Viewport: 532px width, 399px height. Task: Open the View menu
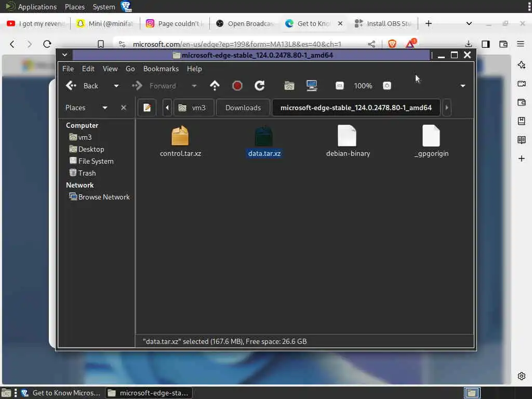110,69
